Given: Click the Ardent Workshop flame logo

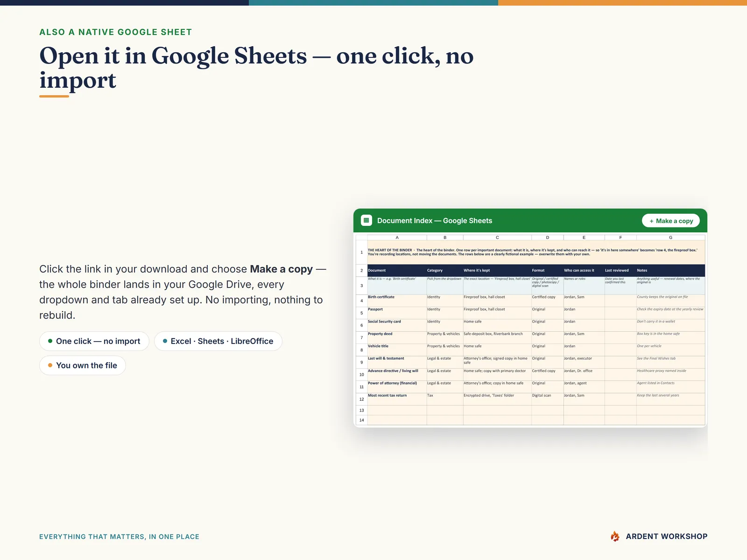Looking at the screenshot, I should [x=615, y=537].
